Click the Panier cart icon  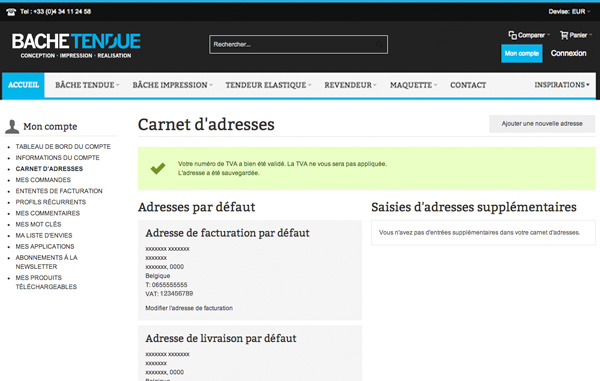(564, 35)
